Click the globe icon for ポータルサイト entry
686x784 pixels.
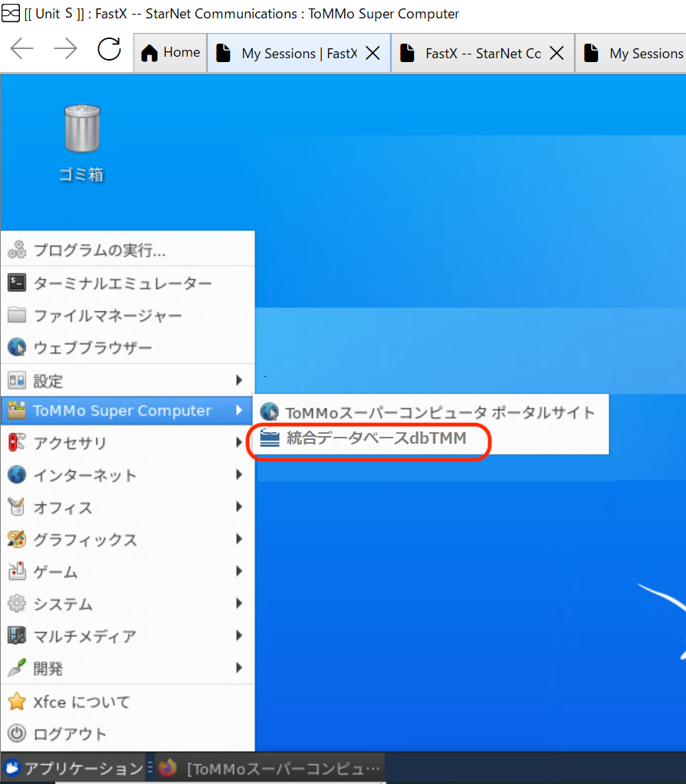click(x=270, y=412)
